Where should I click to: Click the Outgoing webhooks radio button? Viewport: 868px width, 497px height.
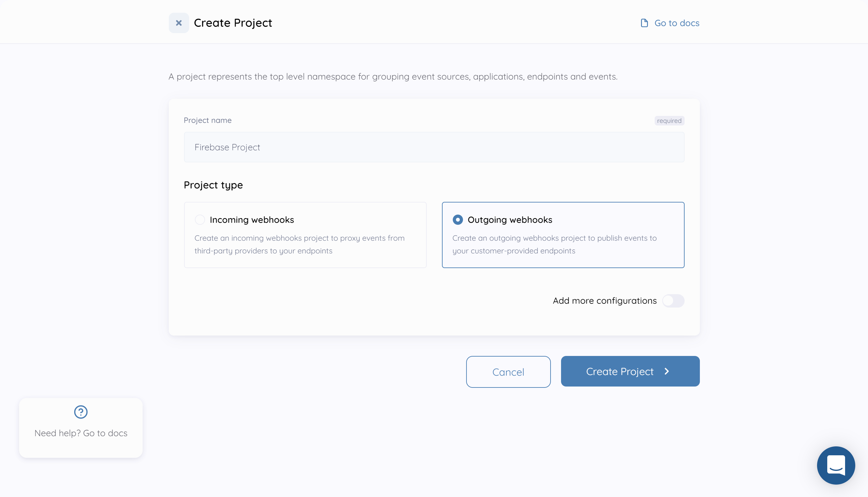point(458,219)
